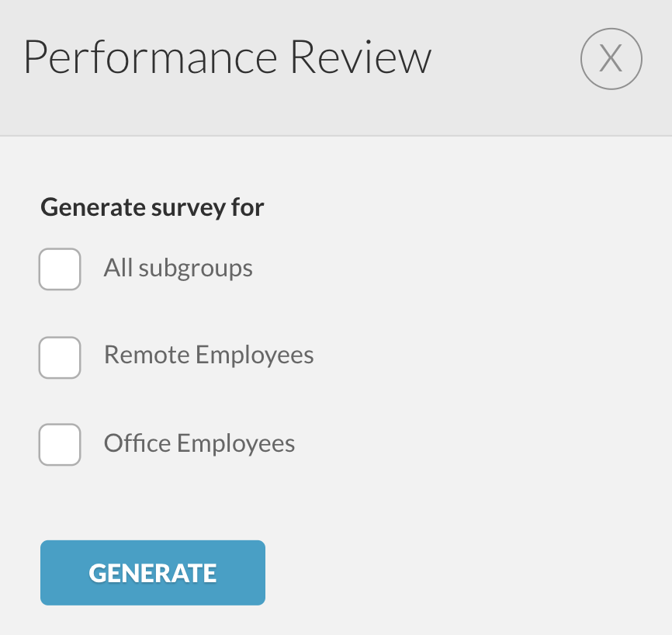Click the X icon beside Performance Review

611,59
